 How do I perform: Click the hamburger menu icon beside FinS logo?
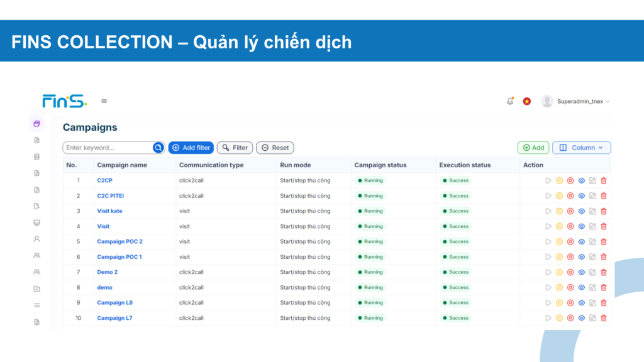104,101
